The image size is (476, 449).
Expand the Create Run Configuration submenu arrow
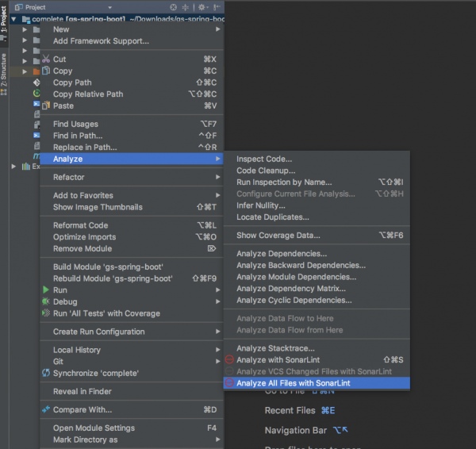point(217,332)
